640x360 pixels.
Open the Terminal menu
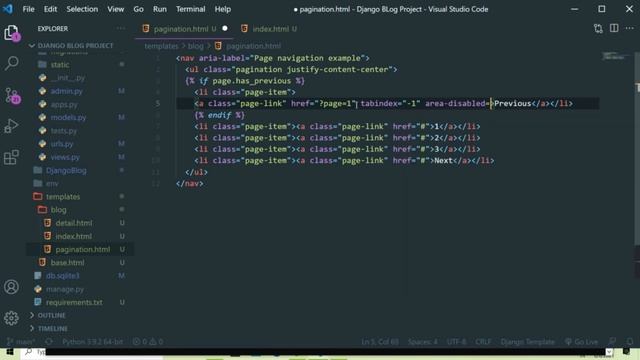[191, 9]
